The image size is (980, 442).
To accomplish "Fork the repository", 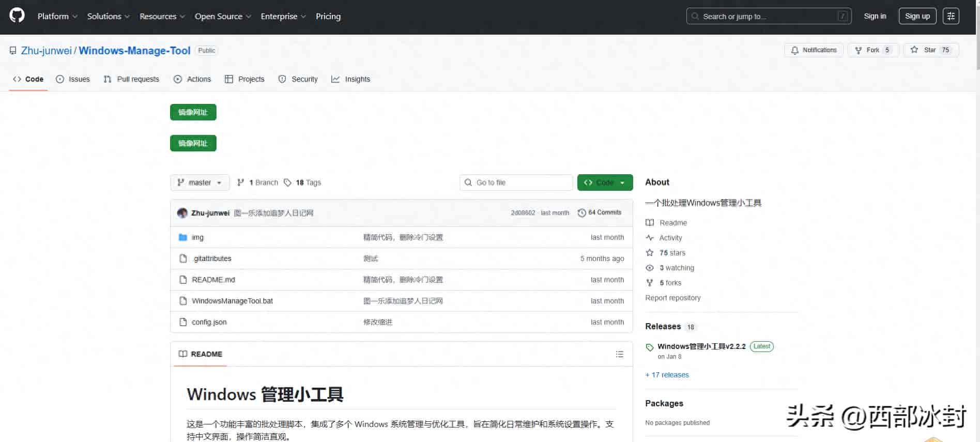I will [x=873, y=50].
